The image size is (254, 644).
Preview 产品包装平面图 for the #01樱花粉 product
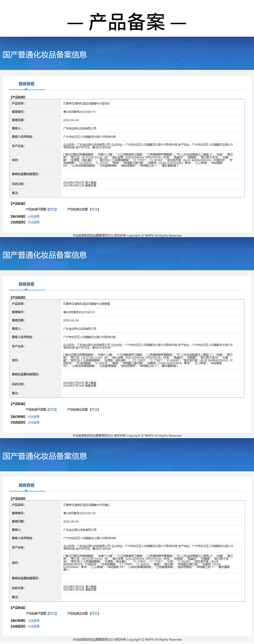coord(52,209)
